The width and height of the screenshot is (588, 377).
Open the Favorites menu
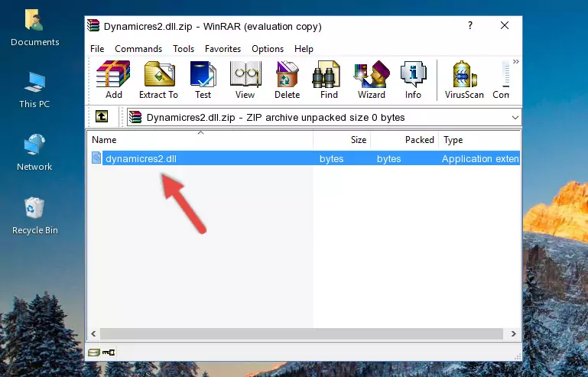223,49
